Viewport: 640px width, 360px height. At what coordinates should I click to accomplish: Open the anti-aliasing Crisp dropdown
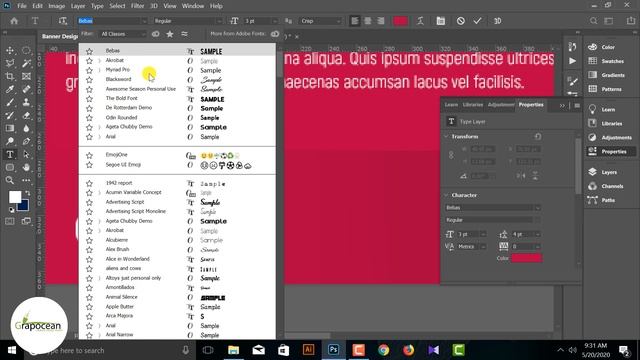[x=338, y=21]
